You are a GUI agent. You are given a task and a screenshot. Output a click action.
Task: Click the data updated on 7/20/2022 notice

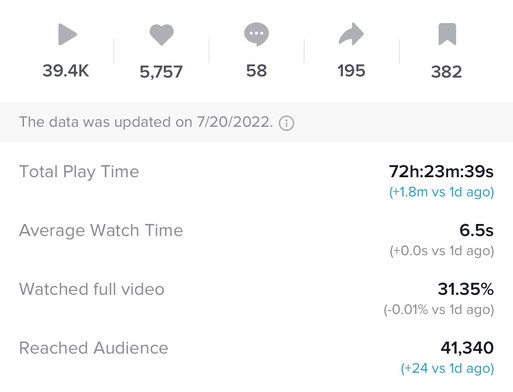tap(146, 122)
